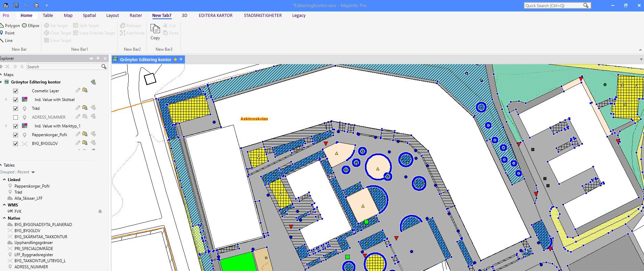
Task: Switch to the Spatial ribbon tab
Action: pos(89,16)
